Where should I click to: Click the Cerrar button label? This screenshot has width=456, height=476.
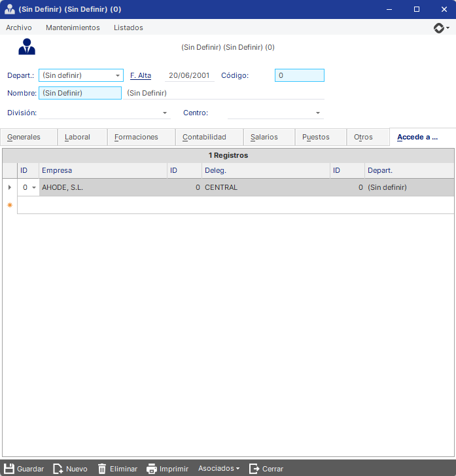(x=273, y=469)
